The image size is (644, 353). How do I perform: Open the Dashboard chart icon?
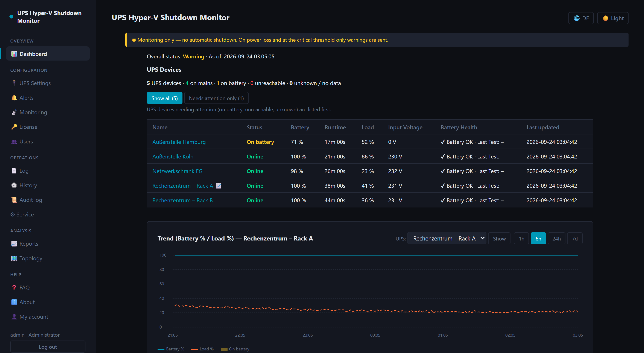(14, 54)
